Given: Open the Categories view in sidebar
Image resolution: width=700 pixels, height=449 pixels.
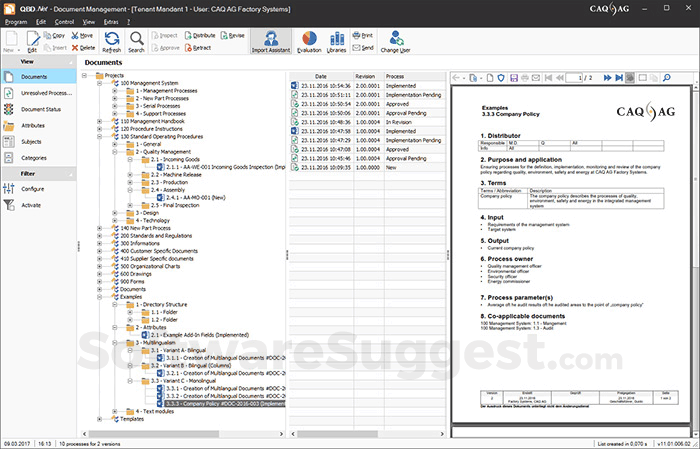Looking at the screenshot, I should [39, 158].
